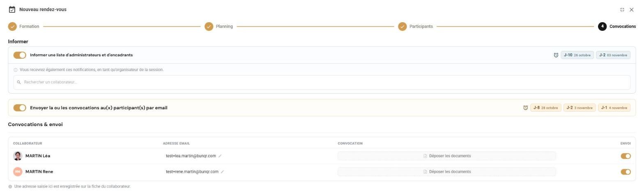The image size is (644, 193).
Task: Click the COLLABORATEUR column header
Action: point(28,143)
